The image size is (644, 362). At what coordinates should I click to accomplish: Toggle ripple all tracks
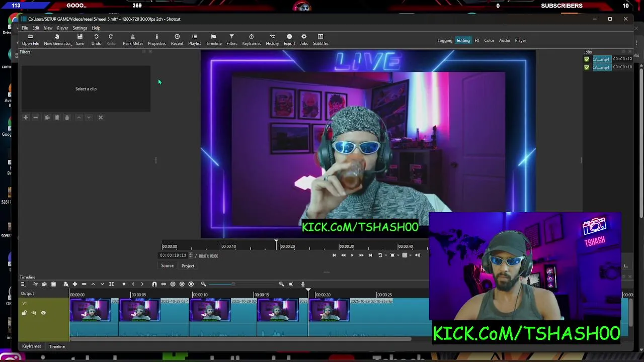pos(182,284)
